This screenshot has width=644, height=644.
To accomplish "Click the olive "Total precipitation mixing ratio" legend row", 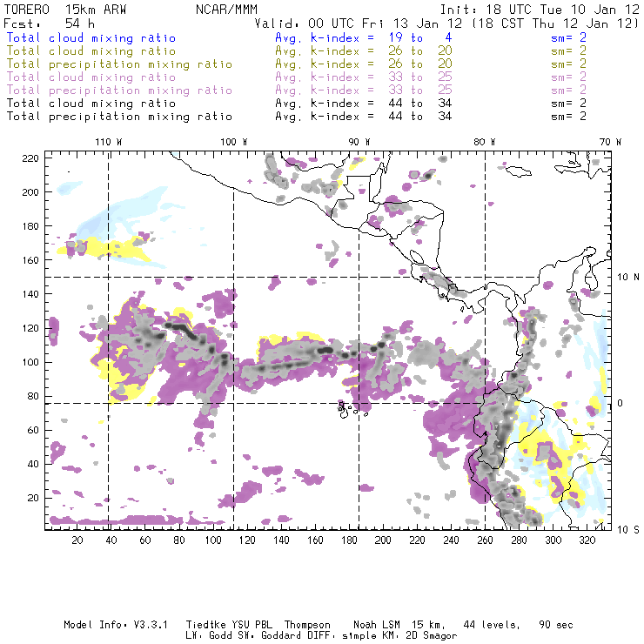I will pos(119,64).
